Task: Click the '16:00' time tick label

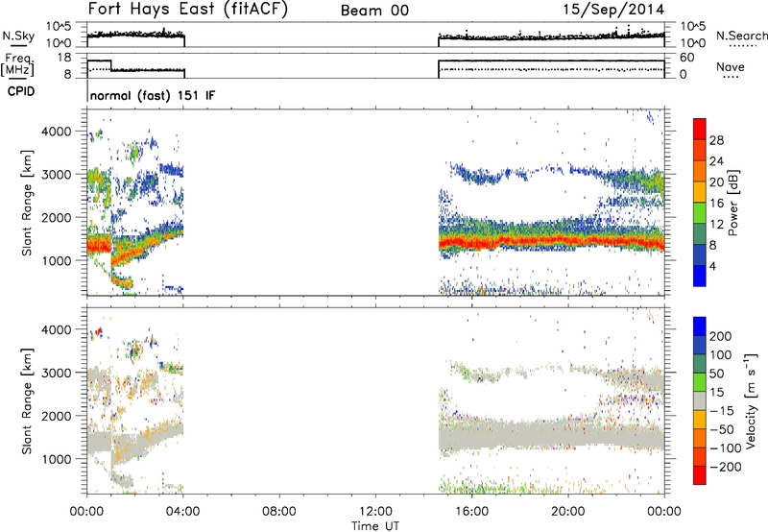Action: tap(471, 512)
